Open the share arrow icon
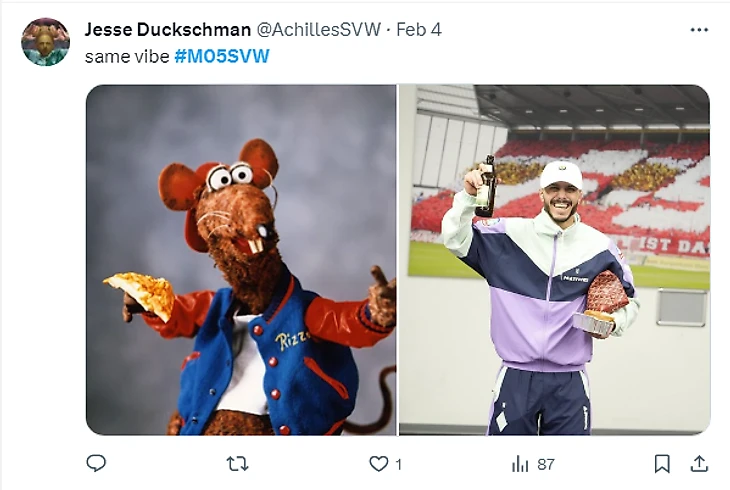Image resolution: width=730 pixels, height=490 pixels. pos(700,463)
